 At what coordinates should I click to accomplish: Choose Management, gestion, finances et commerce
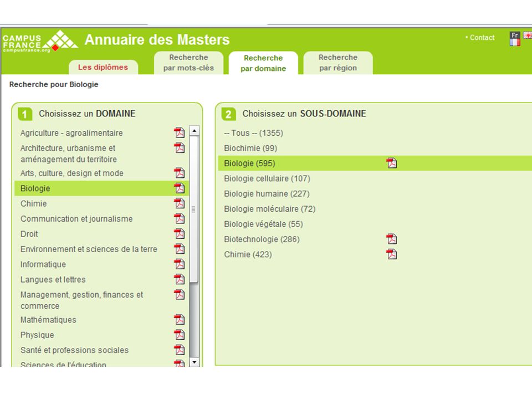[82, 300]
